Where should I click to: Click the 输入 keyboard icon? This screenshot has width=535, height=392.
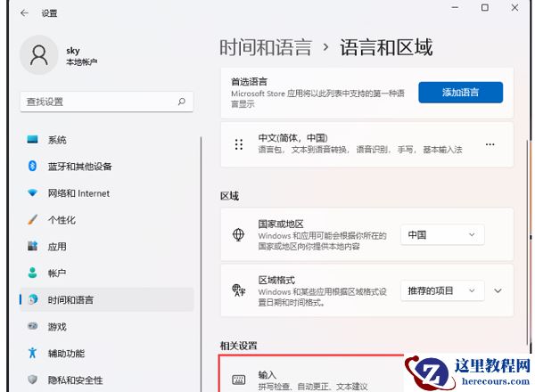point(238,380)
